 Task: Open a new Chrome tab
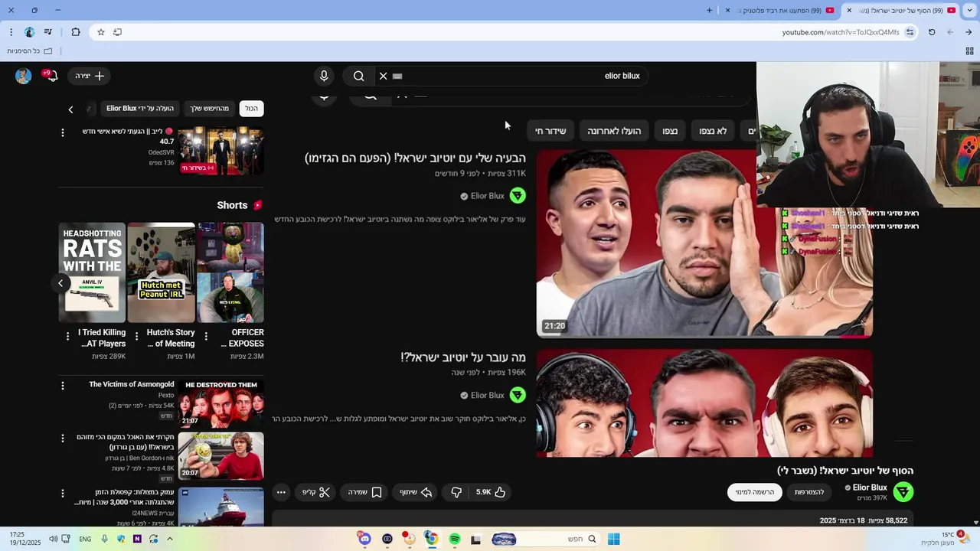click(x=709, y=10)
